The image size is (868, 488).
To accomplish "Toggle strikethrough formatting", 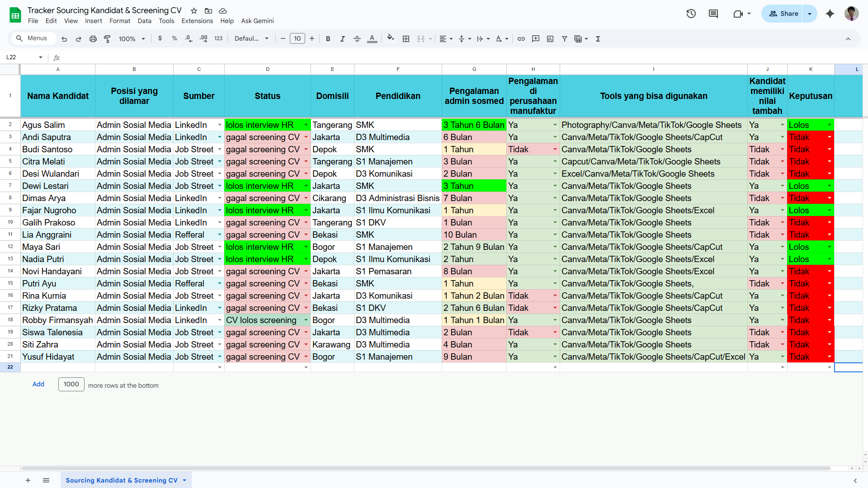I will 357,39.
